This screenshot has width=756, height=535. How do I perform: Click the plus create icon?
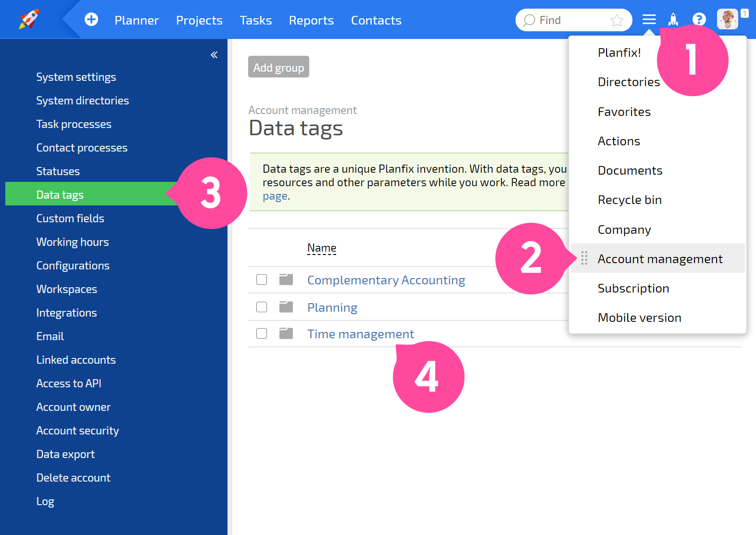click(91, 19)
